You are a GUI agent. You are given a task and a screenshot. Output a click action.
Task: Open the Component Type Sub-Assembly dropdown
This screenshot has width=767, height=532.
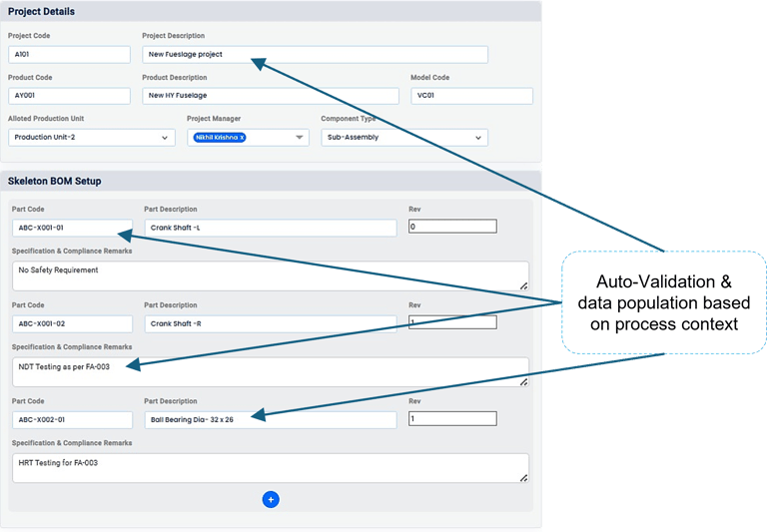[x=404, y=138]
